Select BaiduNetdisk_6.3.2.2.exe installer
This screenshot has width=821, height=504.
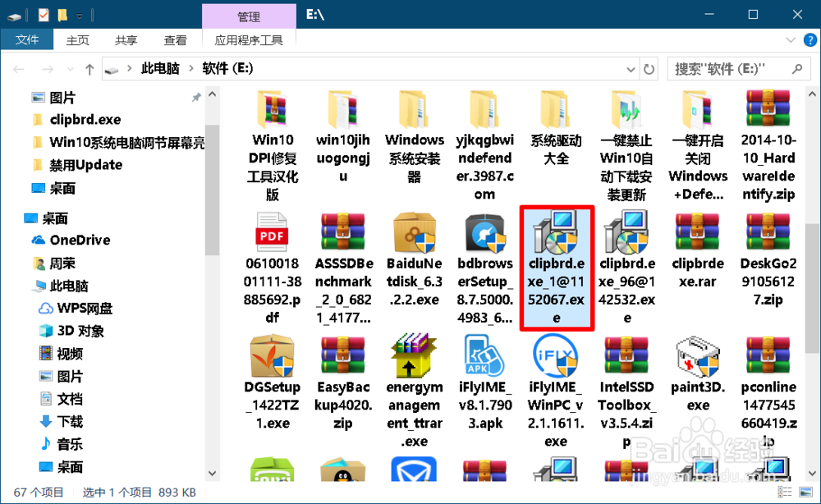pyautogui.click(x=414, y=259)
